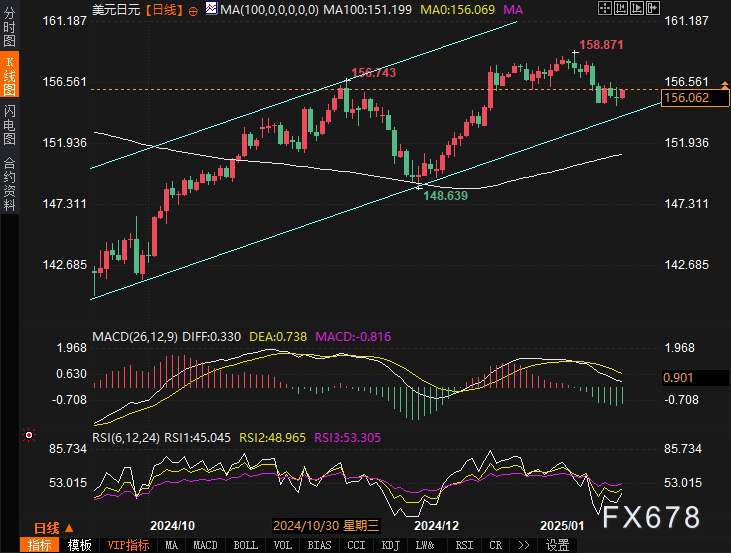731x553 pixels.
Task: Click the MA0:156.069 value text
Action: coord(457,10)
